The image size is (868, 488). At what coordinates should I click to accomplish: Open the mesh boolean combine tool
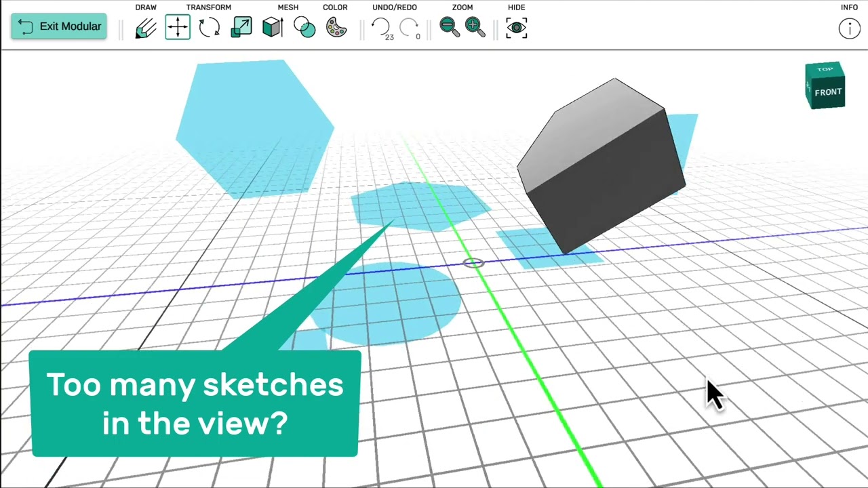(x=304, y=28)
